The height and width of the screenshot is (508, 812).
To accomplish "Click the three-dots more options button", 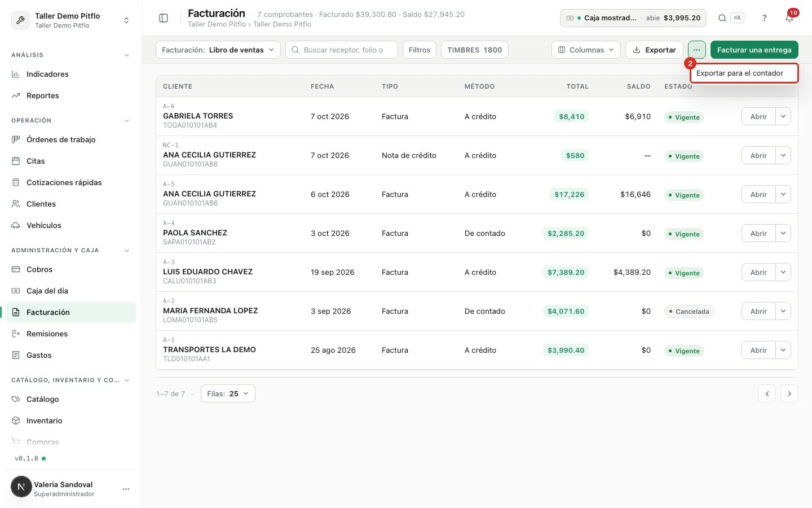I will [x=697, y=50].
